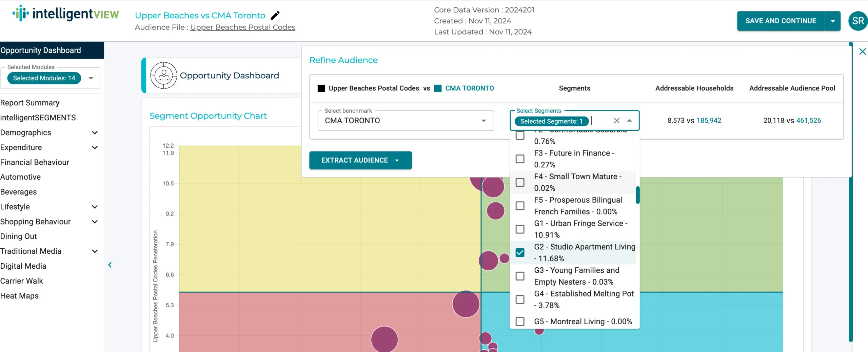Open the Save and Continue dropdown arrow
868x352 pixels.
pos(832,21)
